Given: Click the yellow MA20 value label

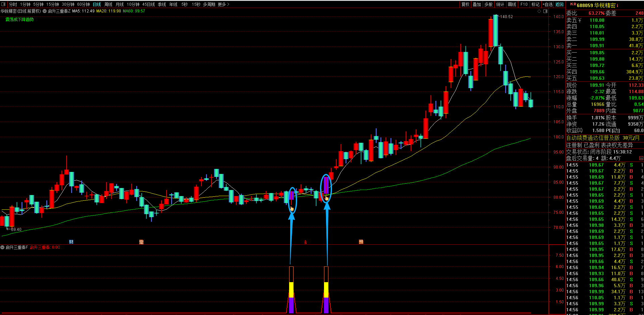Looking at the screenshot, I should pos(109,11).
